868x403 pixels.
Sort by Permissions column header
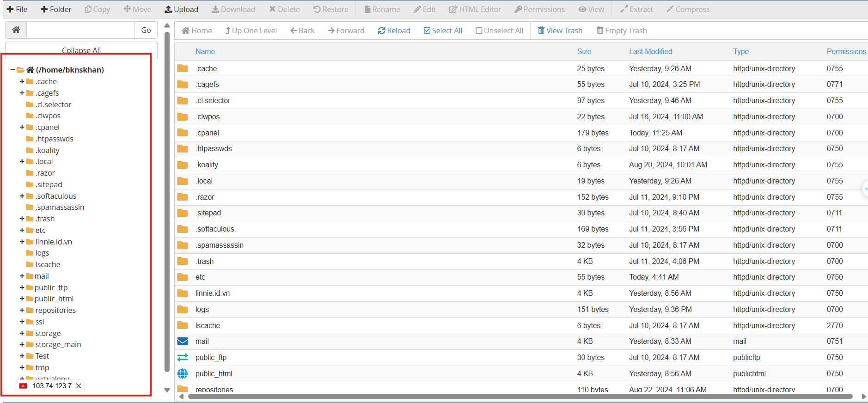coord(846,51)
